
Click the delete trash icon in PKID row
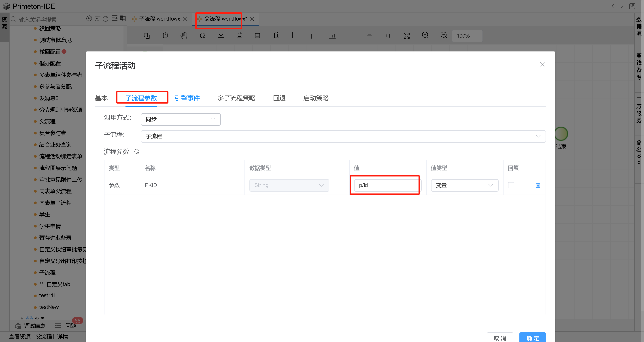(x=538, y=185)
